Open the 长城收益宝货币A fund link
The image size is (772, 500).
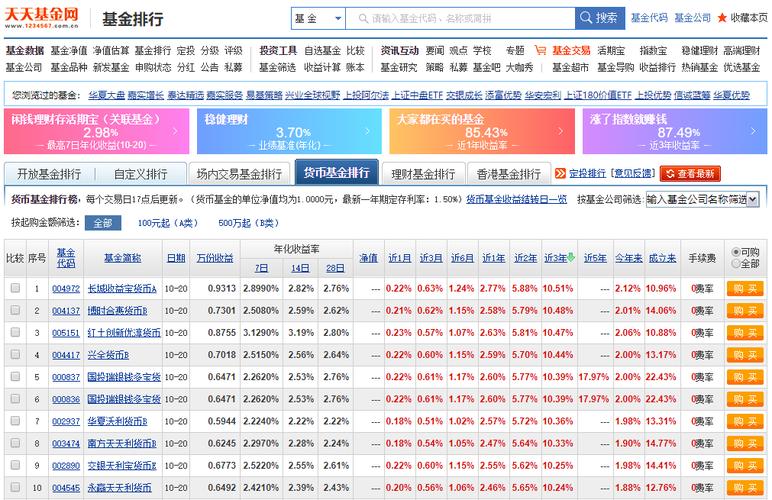[122, 288]
